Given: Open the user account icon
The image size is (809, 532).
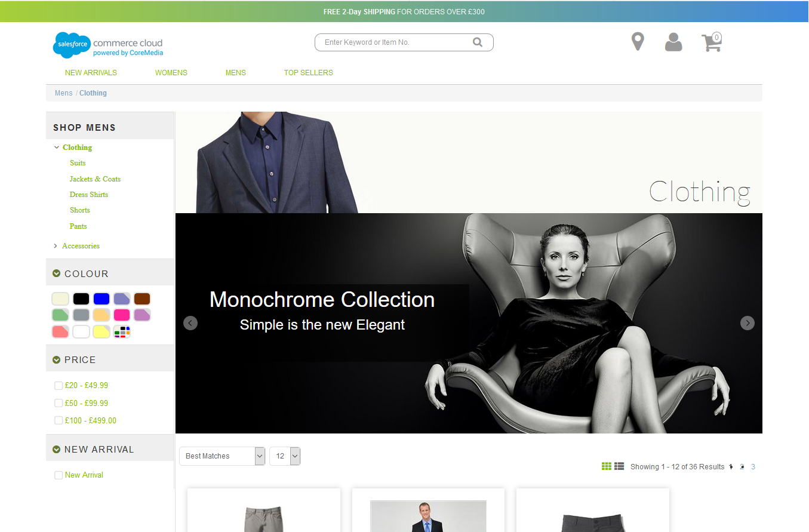Looking at the screenshot, I should [x=673, y=42].
